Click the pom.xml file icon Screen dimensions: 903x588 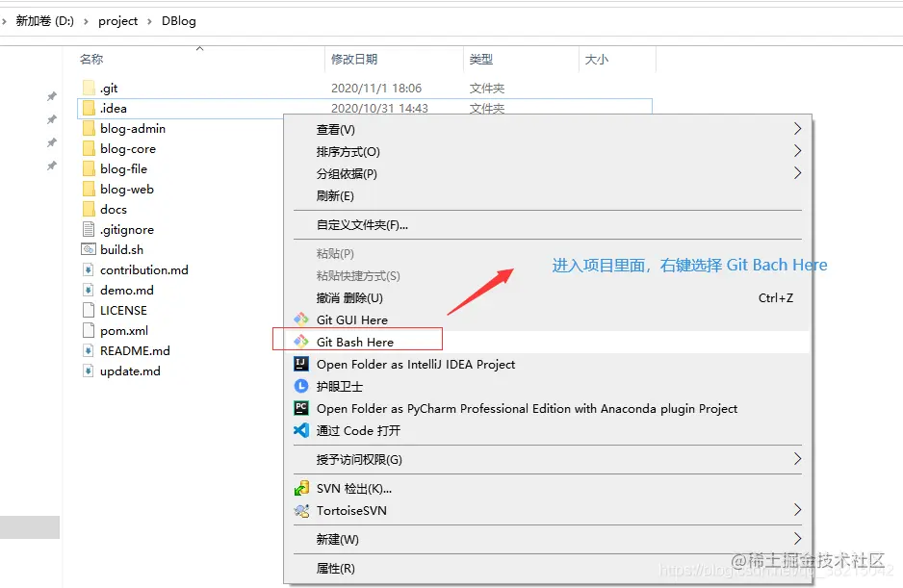[x=89, y=330]
